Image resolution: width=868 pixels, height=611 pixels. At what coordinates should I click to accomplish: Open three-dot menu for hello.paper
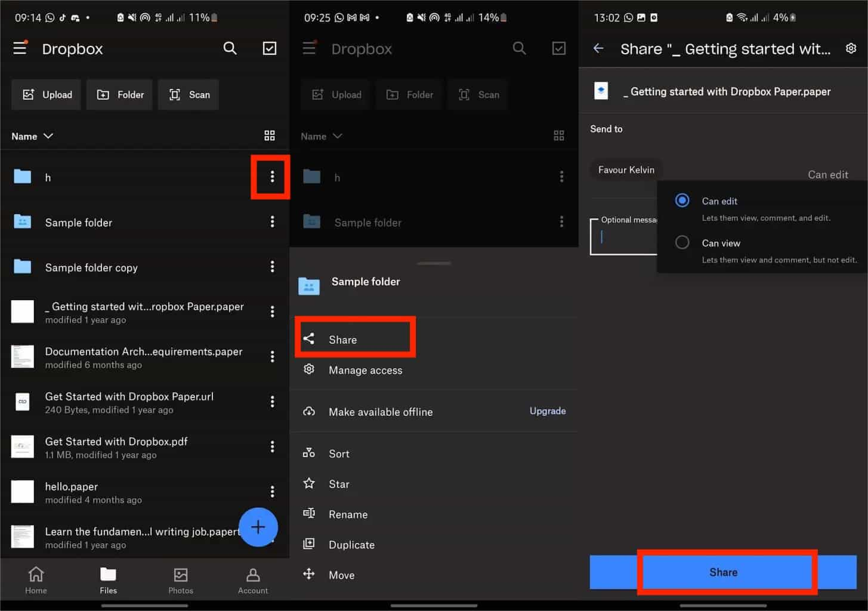[x=272, y=492]
